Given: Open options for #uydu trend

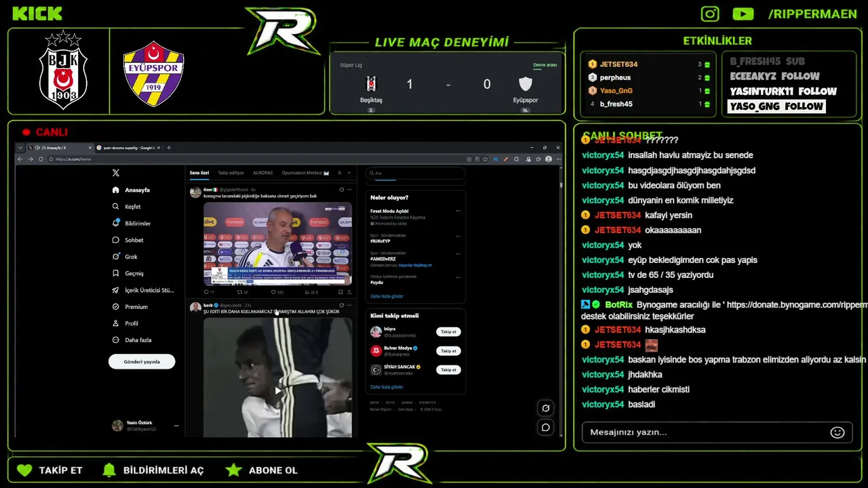Looking at the screenshot, I should click(458, 277).
